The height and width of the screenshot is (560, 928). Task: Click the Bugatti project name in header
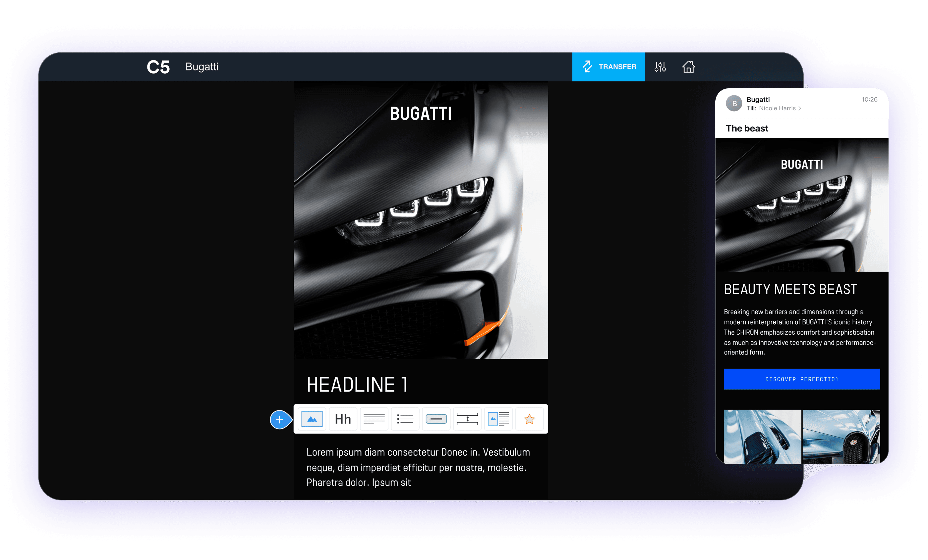coord(202,67)
